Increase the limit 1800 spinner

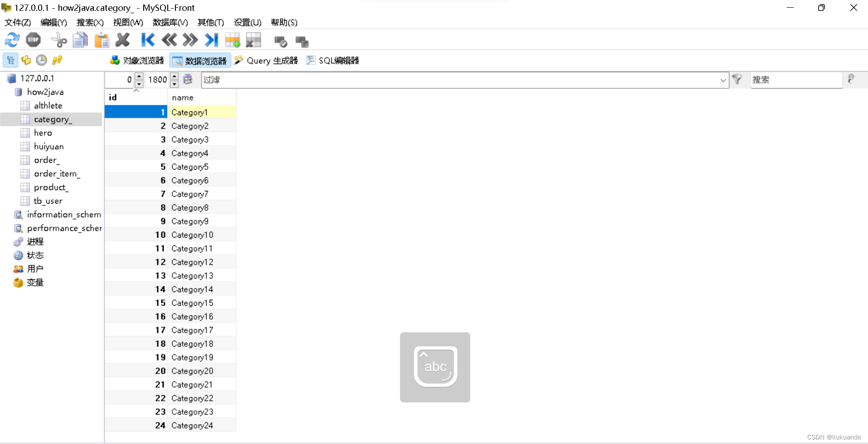(175, 76)
